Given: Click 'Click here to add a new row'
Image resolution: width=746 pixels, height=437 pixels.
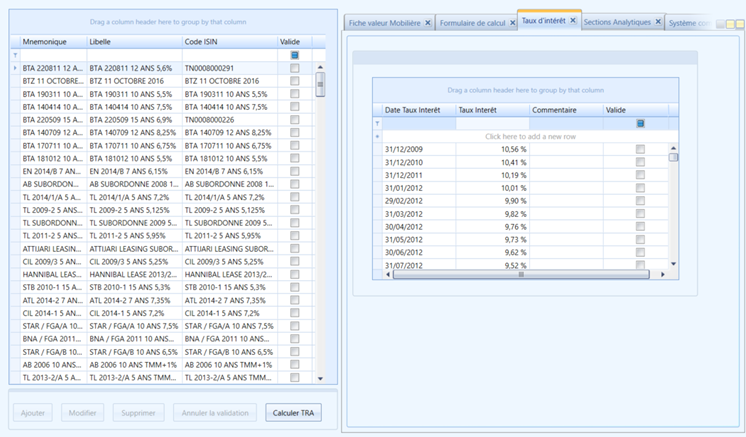Looking at the screenshot, I should [530, 136].
